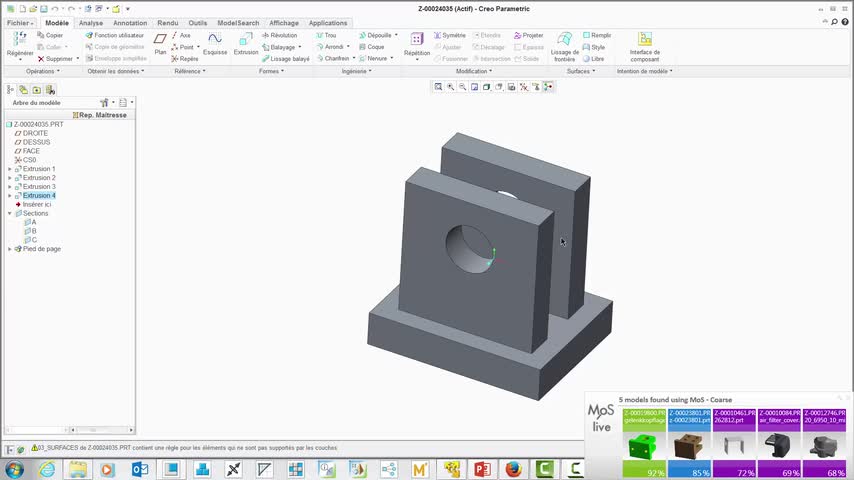This screenshot has height=480, width=854.
Task: Collapse the Sections tree node
Action: [x=9, y=213]
